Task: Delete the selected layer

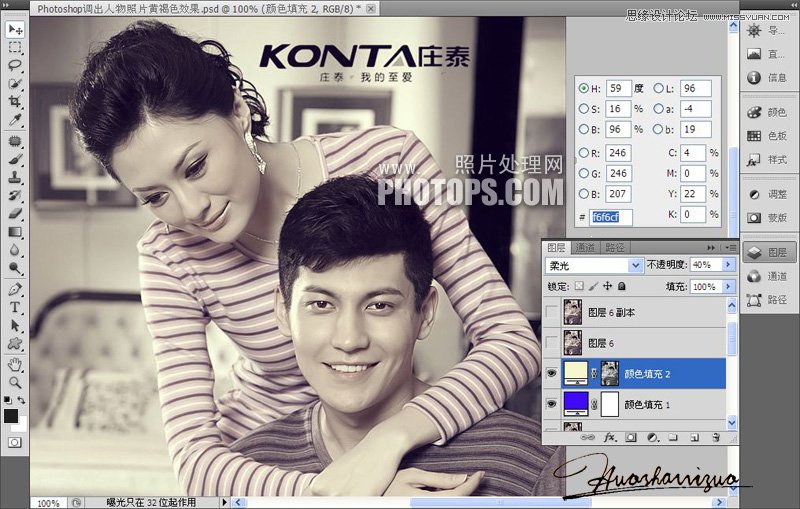Action: tap(716, 438)
